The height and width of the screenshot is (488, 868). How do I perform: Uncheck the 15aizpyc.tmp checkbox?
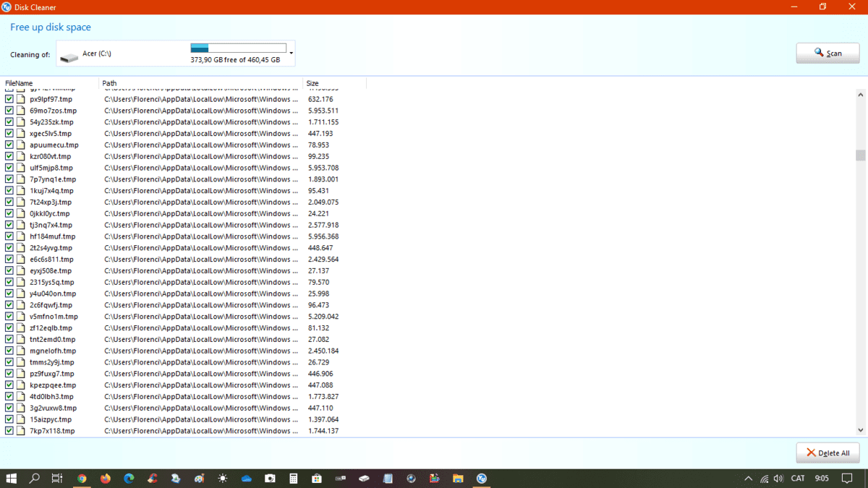9,419
